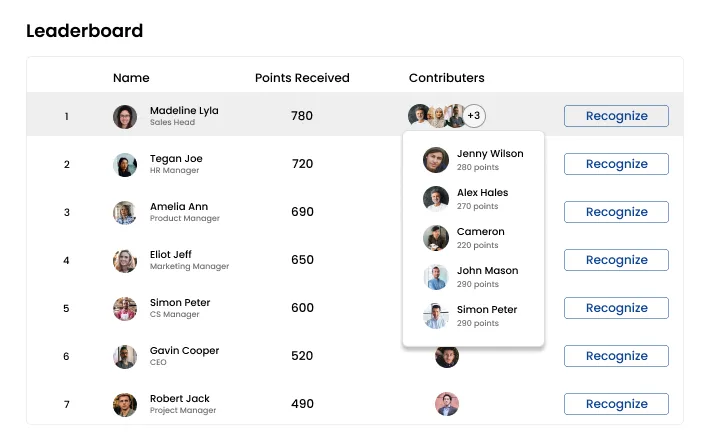
Task: Hit Recognize button for Amelia Ann
Action: (616, 212)
